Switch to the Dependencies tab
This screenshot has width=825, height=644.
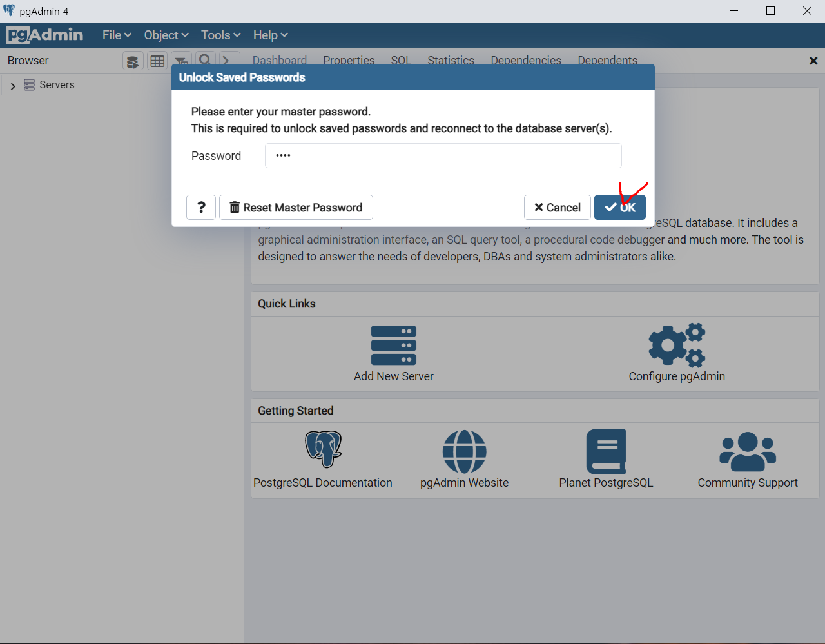click(x=526, y=61)
